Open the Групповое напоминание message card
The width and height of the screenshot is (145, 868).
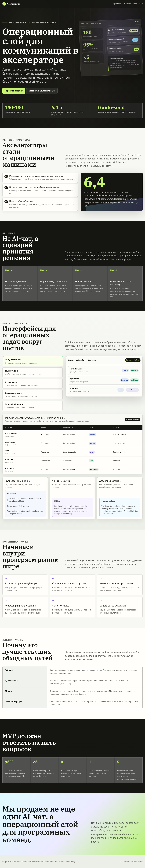coord(25,498)
